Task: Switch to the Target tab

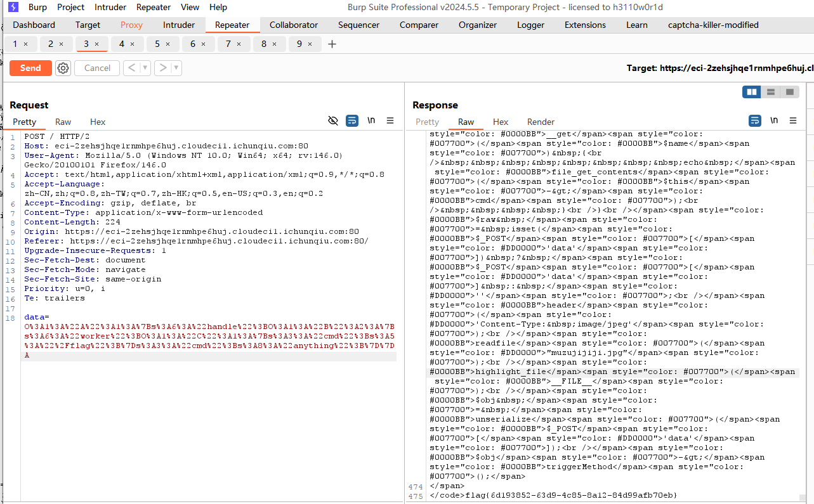Action: (88, 25)
